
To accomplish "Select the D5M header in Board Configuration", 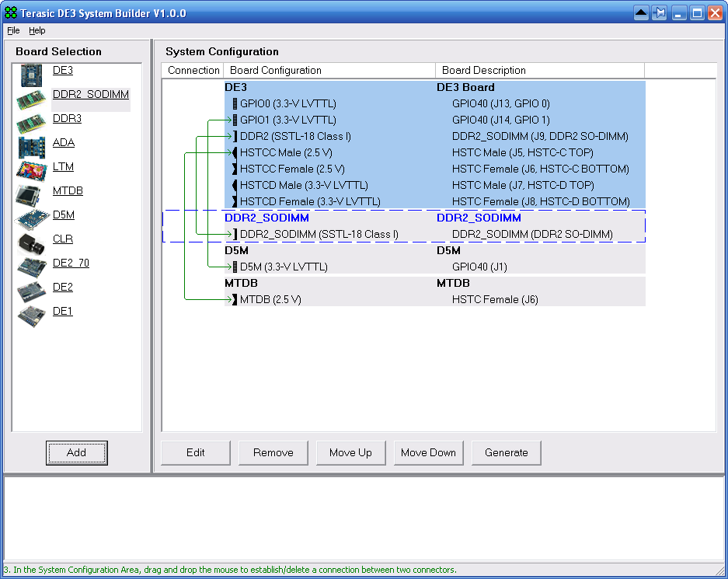I will pos(237,250).
